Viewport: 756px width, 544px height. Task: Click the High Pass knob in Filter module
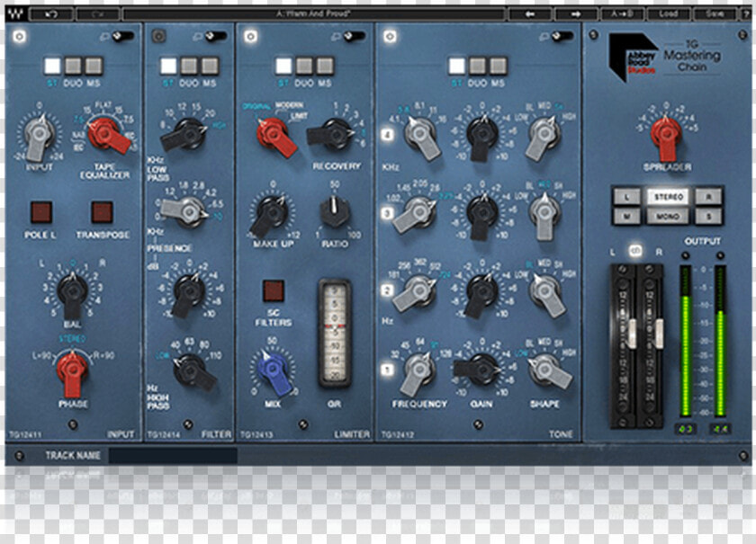(x=193, y=372)
